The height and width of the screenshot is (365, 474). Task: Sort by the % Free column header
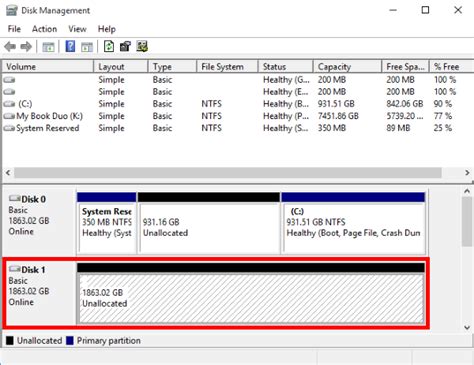pyautogui.click(x=452, y=67)
